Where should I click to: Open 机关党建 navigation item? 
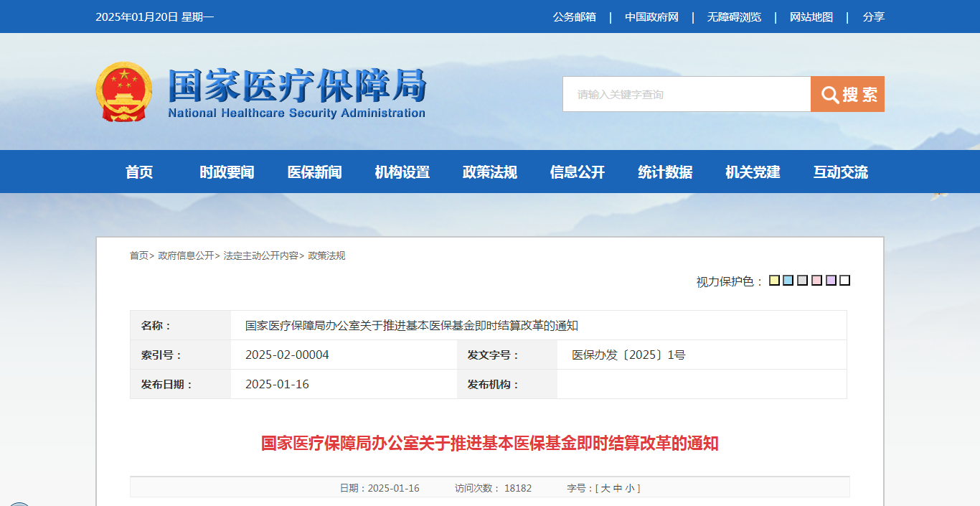coord(753,172)
